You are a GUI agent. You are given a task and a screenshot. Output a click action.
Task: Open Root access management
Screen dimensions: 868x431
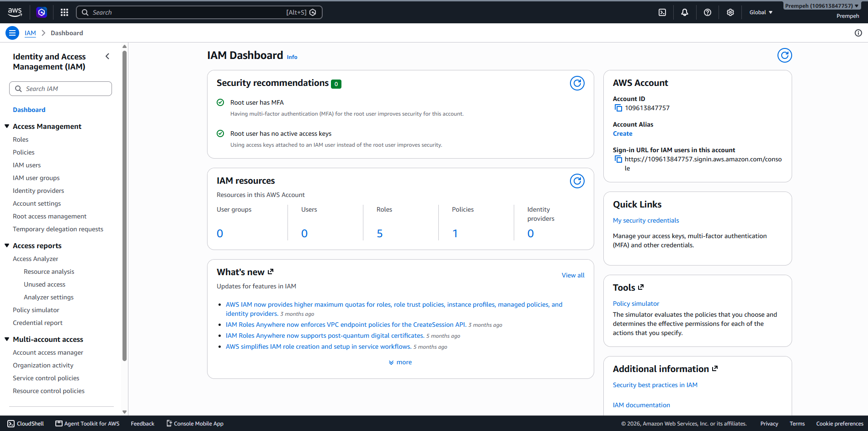pyautogui.click(x=50, y=216)
